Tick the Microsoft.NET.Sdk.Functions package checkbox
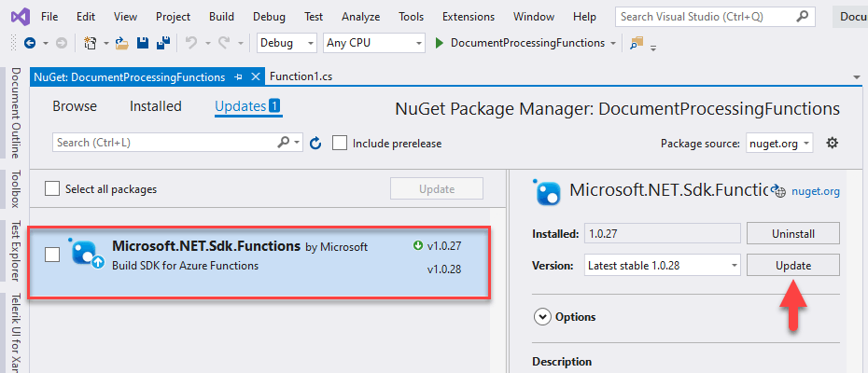The width and height of the screenshot is (868, 373). 52,255
